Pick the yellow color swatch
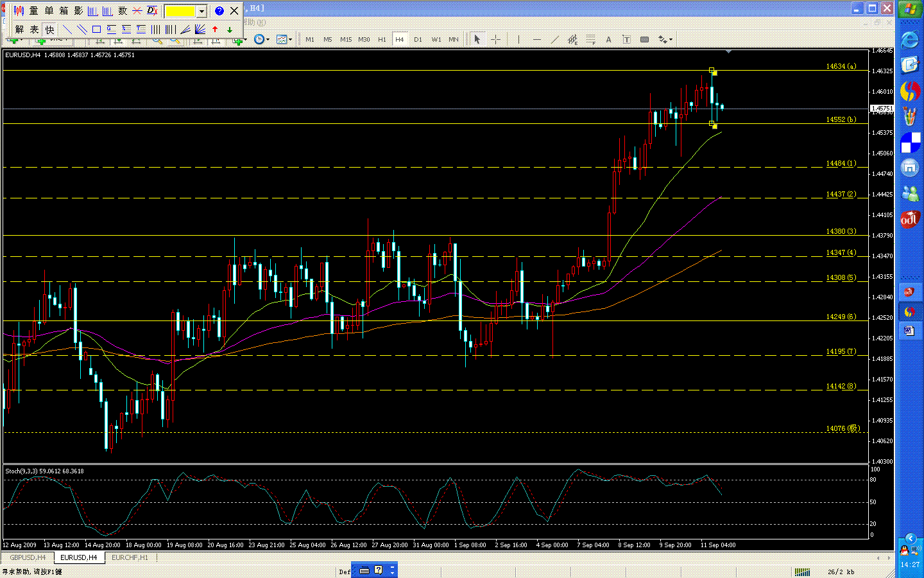The image size is (924, 578). click(x=180, y=11)
